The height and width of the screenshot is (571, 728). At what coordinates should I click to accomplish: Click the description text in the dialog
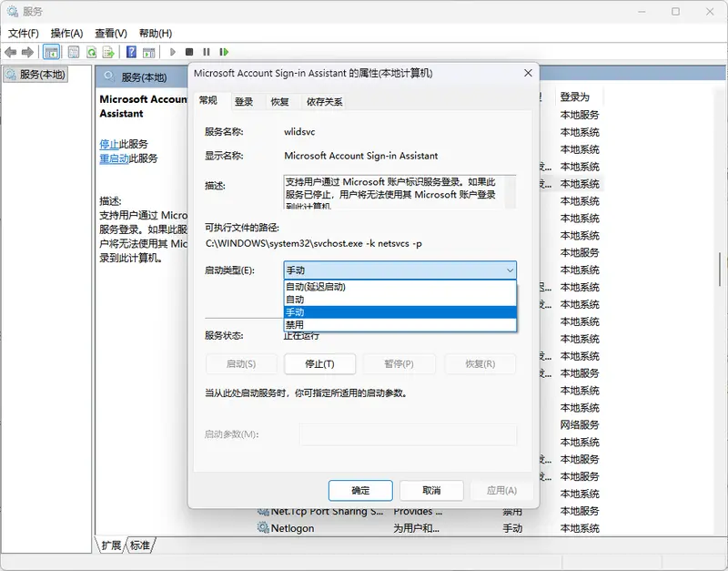pos(390,192)
